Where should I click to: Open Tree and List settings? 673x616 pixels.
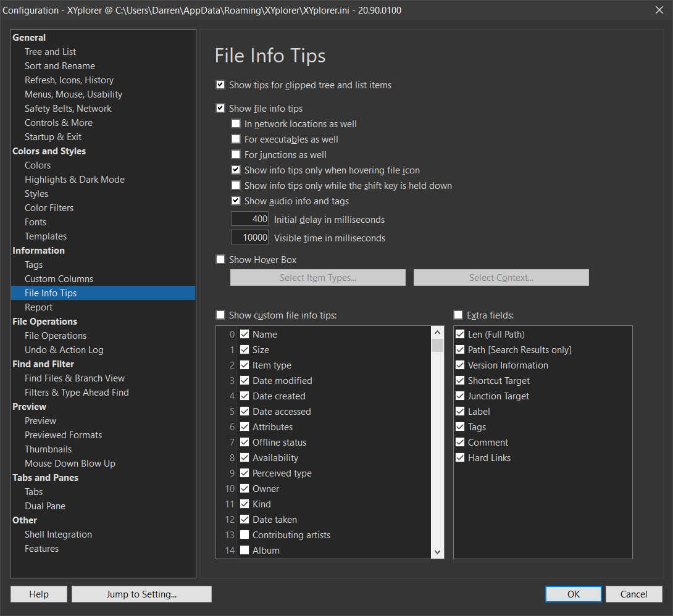pos(50,51)
